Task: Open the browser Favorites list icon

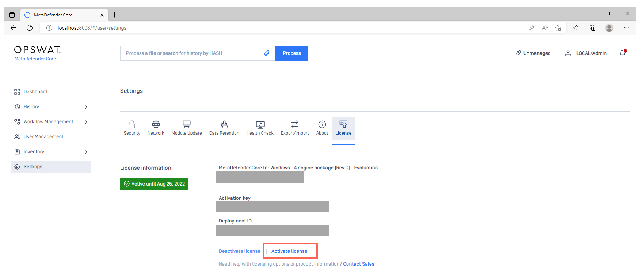Action: [x=576, y=28]
